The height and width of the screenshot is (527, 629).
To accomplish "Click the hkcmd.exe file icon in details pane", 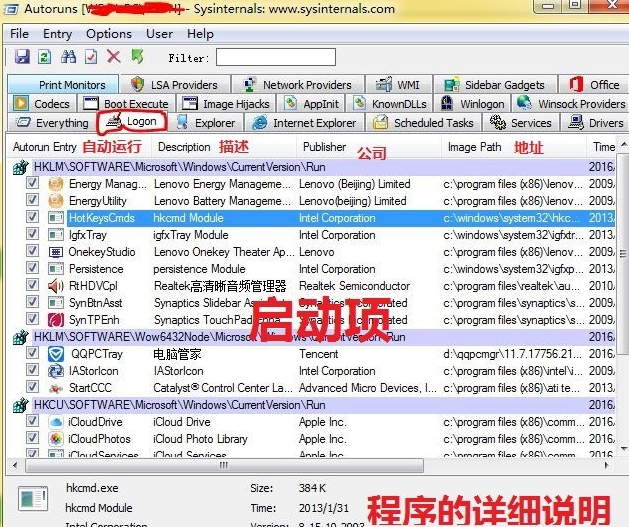I will (x=33, y=500).
